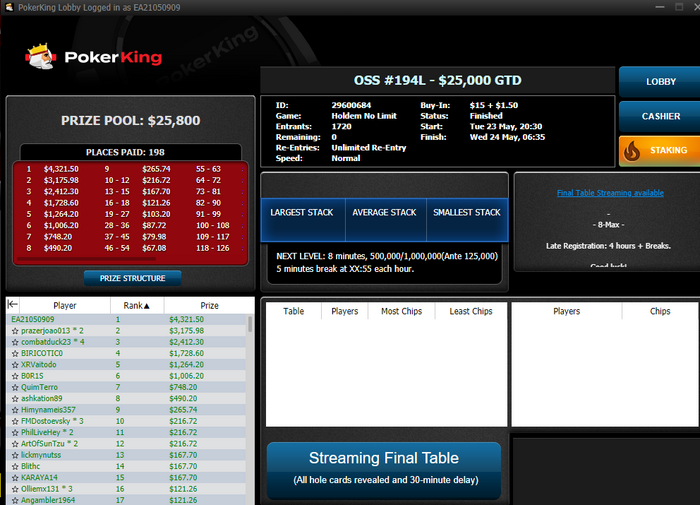
Task: Star the player Olliemx131
Action: (x=15, y=489)
